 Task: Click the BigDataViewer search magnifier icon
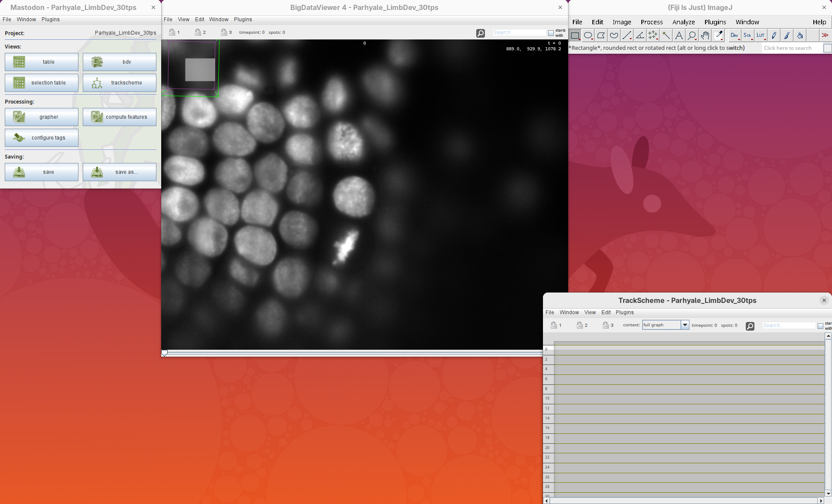click(x=481, y=33)
